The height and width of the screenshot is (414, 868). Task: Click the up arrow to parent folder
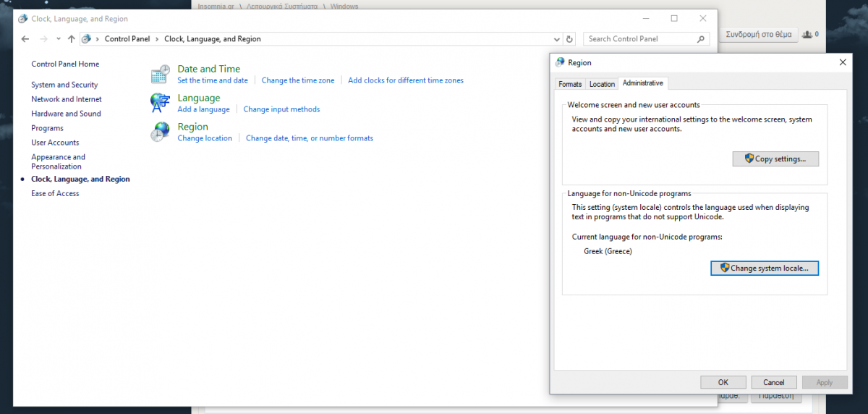(x=71, y=39)
